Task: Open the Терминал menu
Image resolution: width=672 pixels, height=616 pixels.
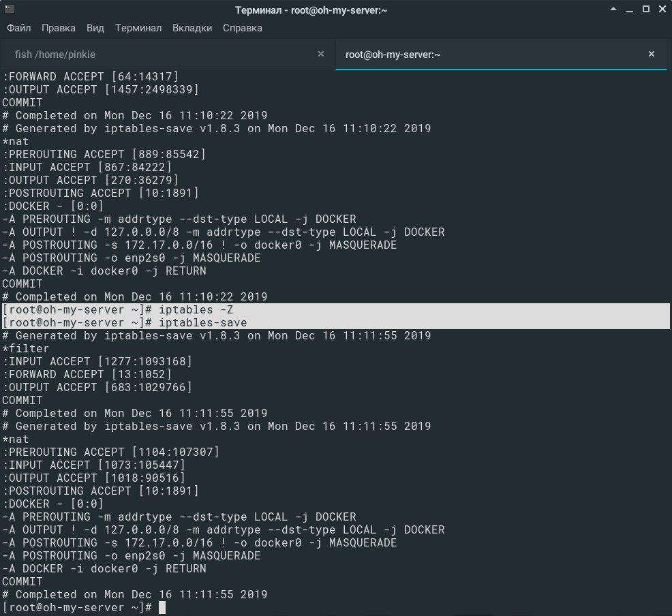Action: [x=138, y=28]
